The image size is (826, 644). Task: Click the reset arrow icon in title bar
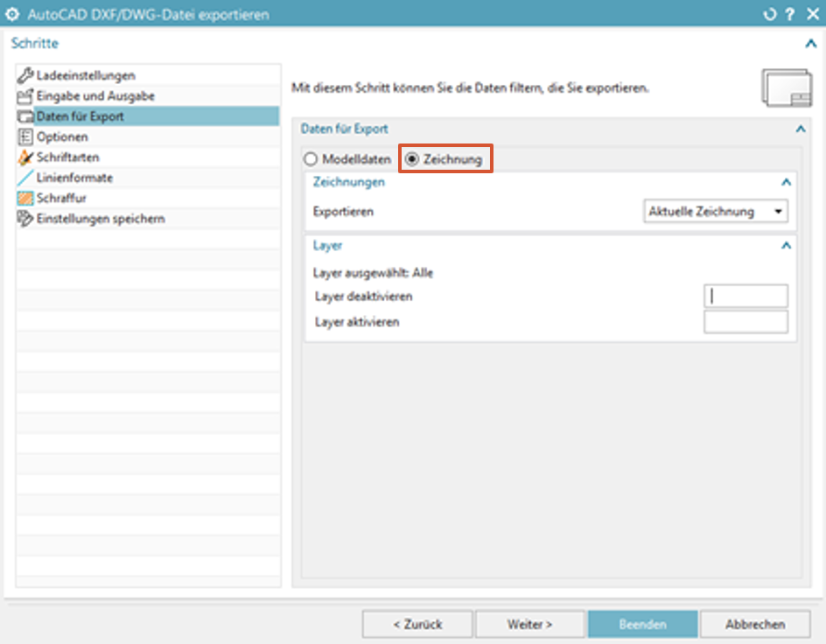click(x=770, y=15)
